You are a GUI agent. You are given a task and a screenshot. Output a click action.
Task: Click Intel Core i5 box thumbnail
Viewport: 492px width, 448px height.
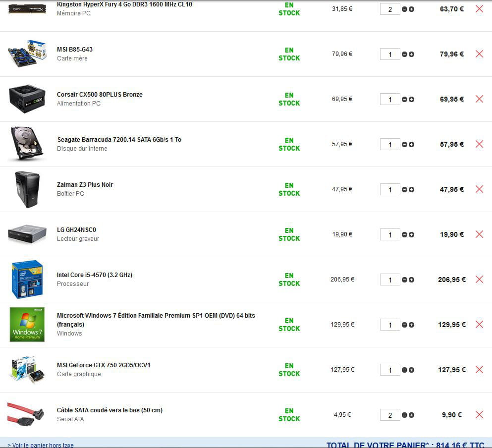pos(27,280)
